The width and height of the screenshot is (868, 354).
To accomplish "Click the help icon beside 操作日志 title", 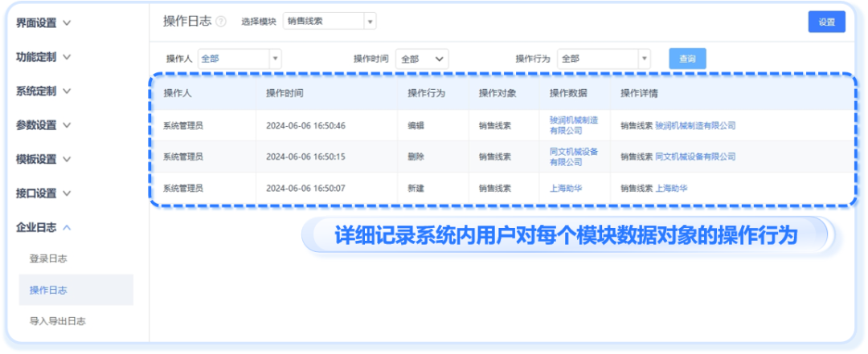I will point(221,22).
